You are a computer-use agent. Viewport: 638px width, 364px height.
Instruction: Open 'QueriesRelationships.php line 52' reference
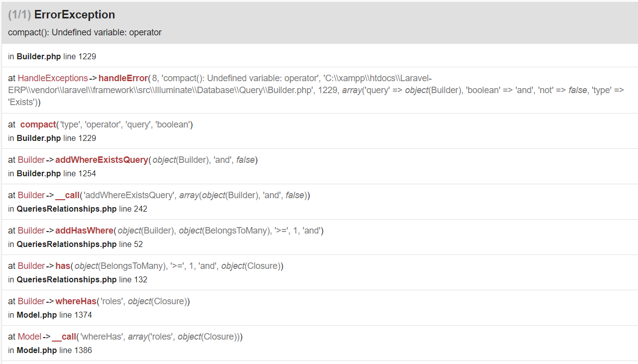tap(76, 244)
